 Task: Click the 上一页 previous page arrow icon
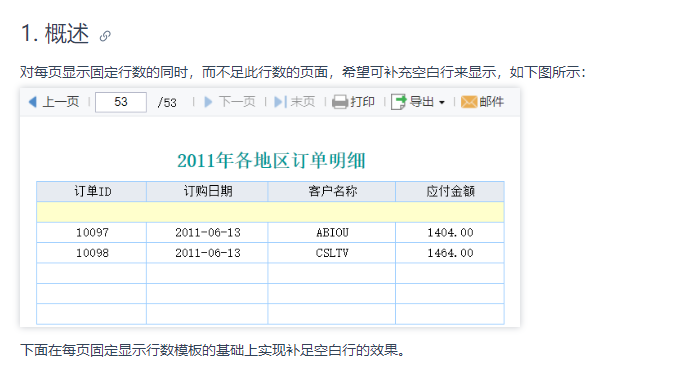pyautogui.click(x=33, y=102)
